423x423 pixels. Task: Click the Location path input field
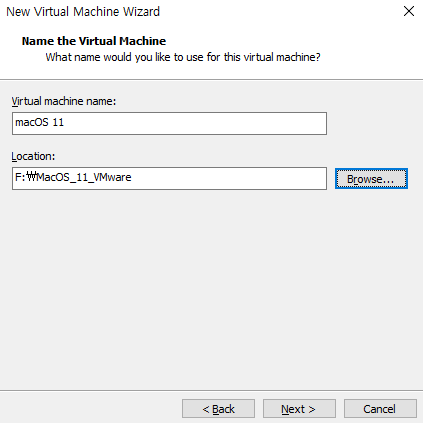click(x=169, y=178)
